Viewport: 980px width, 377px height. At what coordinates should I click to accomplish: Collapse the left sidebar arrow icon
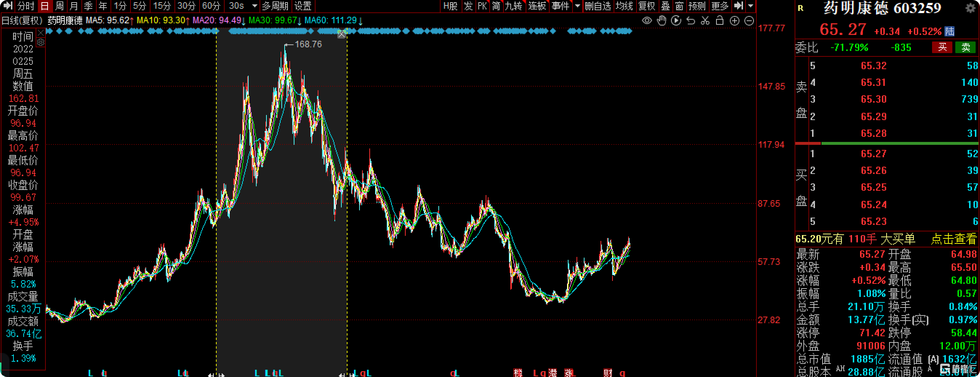tap(7, 6)
